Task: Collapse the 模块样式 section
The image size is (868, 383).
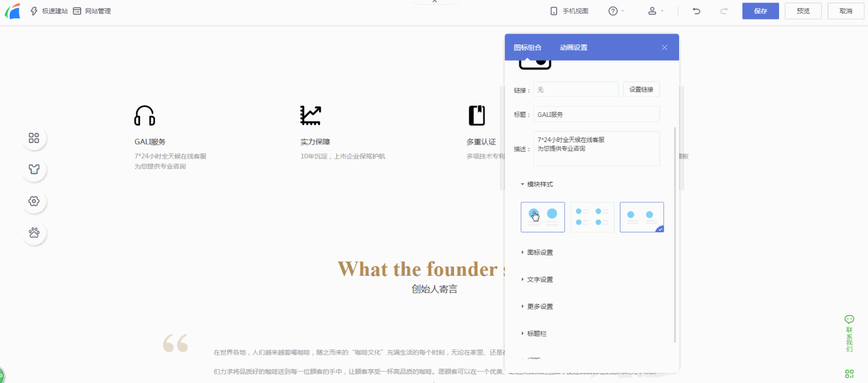Action: tap(537, 184)
